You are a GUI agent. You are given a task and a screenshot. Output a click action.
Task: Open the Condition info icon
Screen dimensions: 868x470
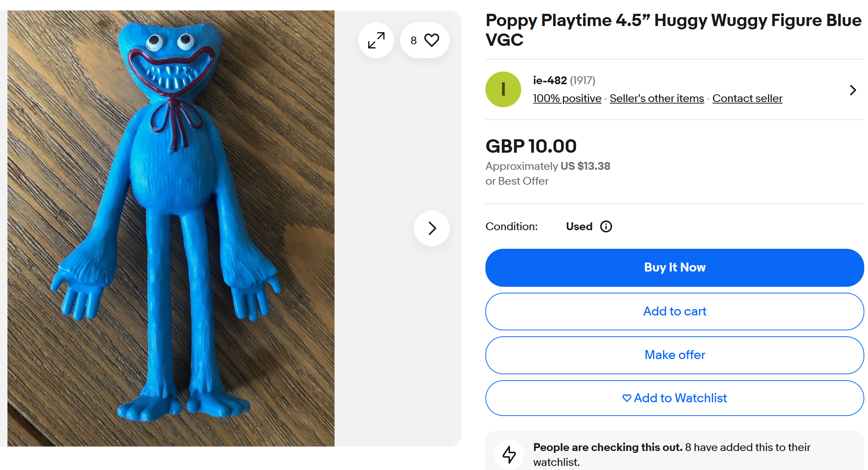[606, 226]
